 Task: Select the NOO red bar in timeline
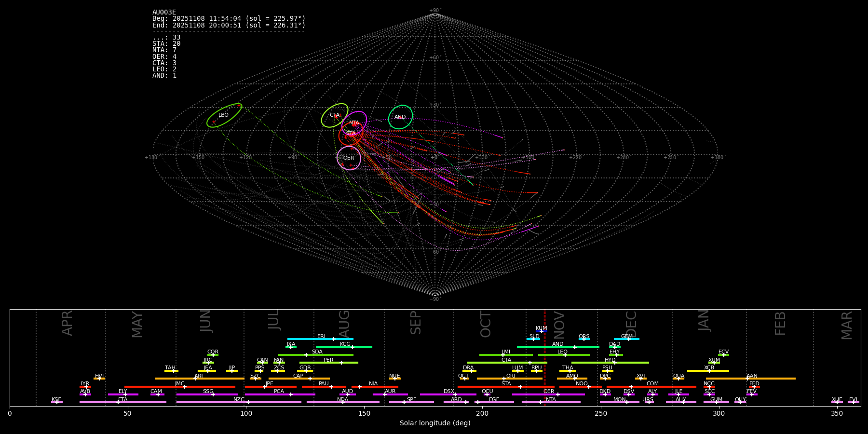pos(581,386)
